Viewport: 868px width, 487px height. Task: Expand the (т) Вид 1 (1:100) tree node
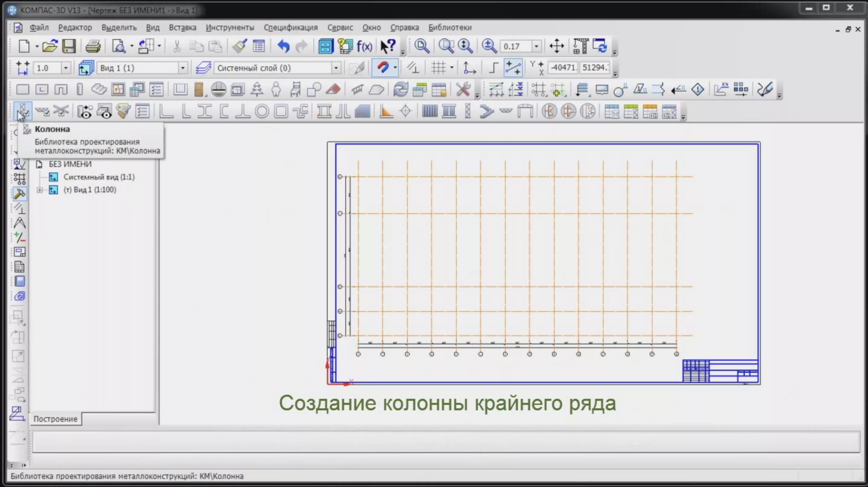39,190
